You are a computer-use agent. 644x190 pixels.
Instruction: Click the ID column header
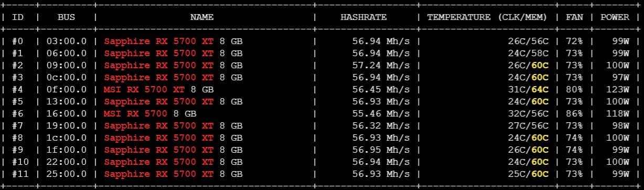point(18,17)
